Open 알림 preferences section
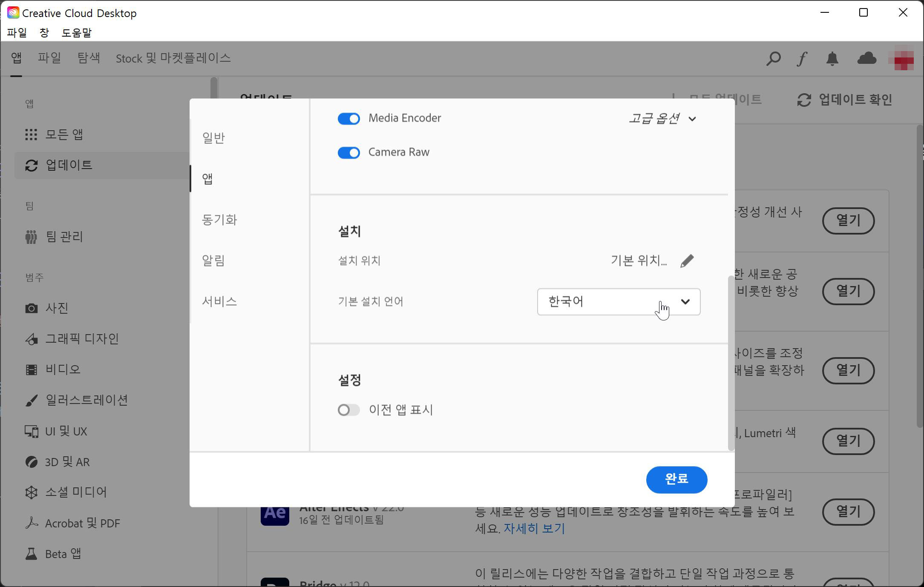 coord(213,261)
